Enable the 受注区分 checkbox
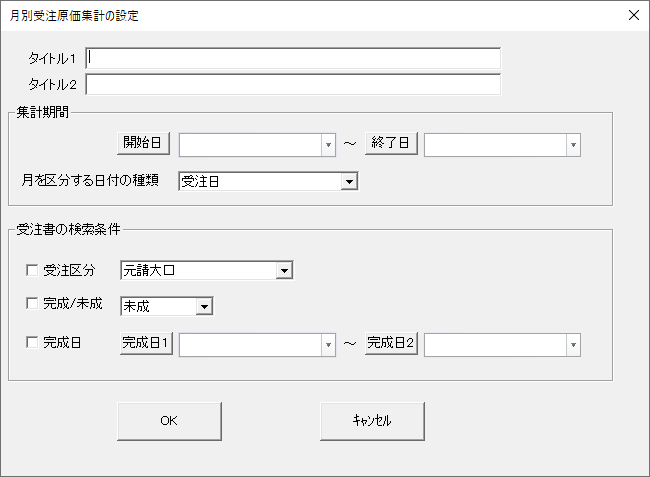Viewport: 650px width, 477px height. [32, 270]
